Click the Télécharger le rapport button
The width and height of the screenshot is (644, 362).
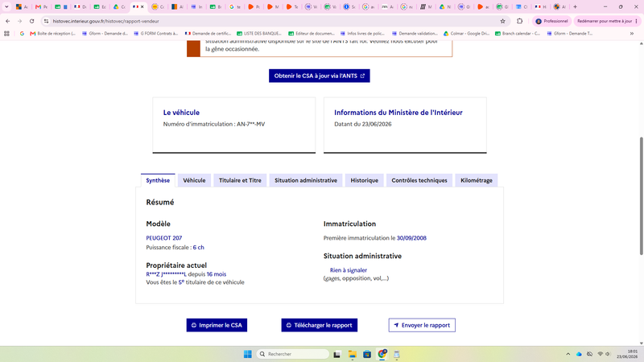(x=320, y=325)
